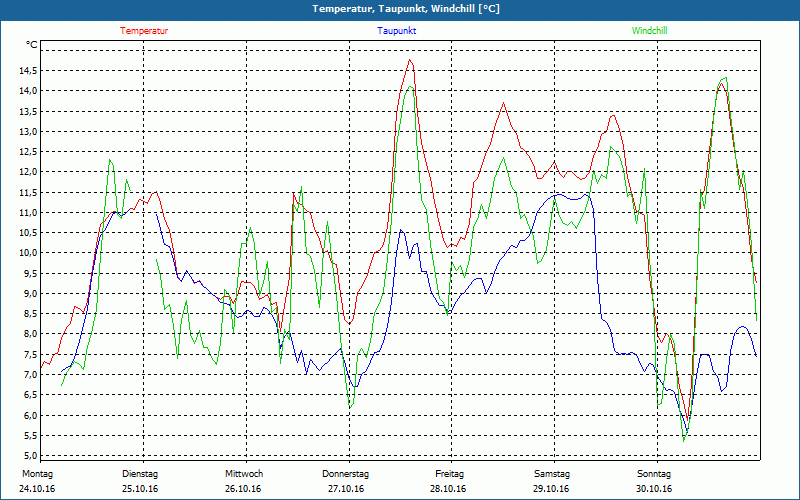Click the 14,0 y-axis value
The image size is (800, 500).
coord(28,91)
